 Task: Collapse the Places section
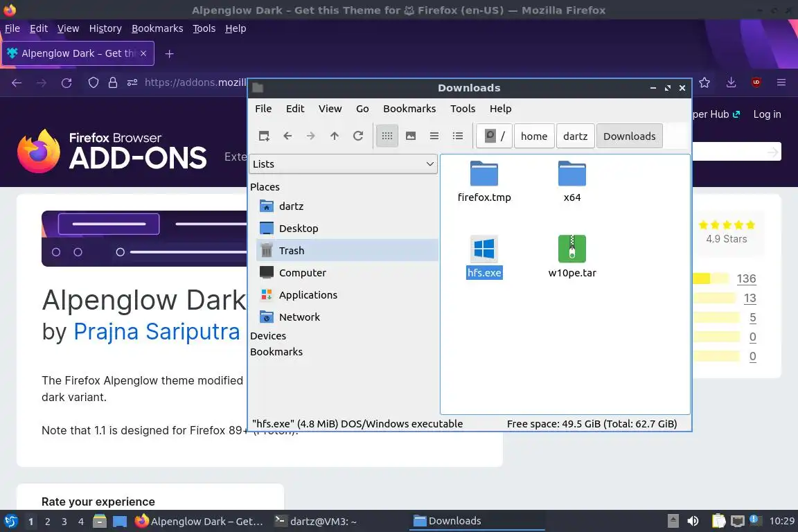point(265,187)
